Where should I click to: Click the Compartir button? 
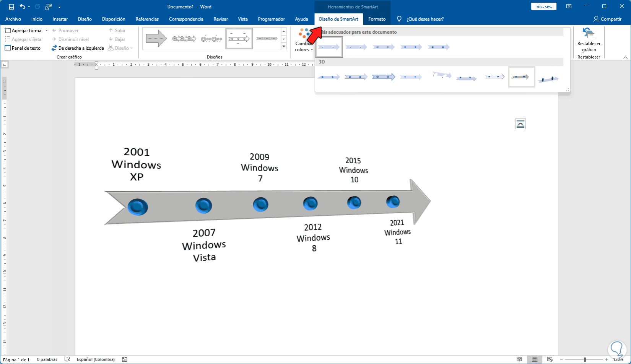(608, 19)
